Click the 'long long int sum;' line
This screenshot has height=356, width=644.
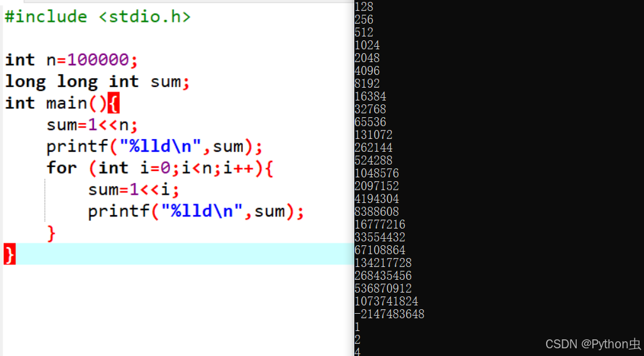[x=97, y=82]
